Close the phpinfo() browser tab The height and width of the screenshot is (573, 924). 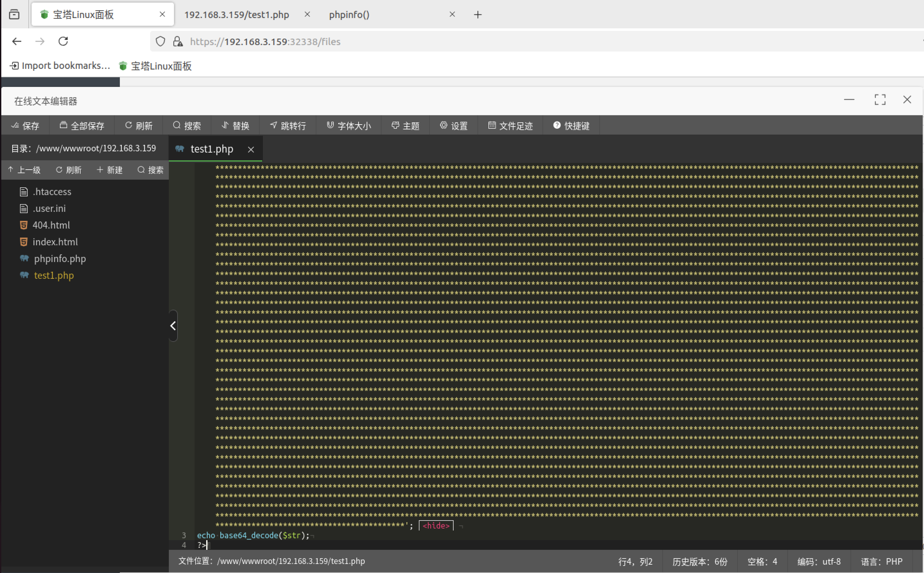(452, 14)
